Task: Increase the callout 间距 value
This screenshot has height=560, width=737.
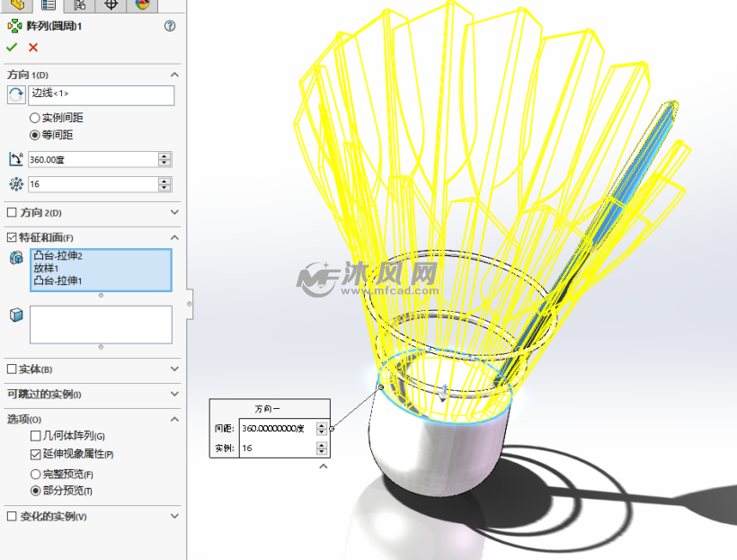Action: pos(322,425)
